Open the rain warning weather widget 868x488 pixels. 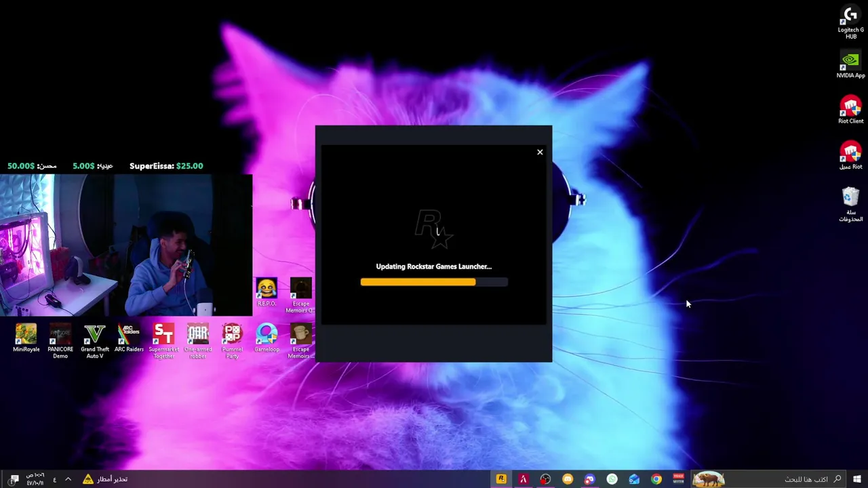point(105,479)
